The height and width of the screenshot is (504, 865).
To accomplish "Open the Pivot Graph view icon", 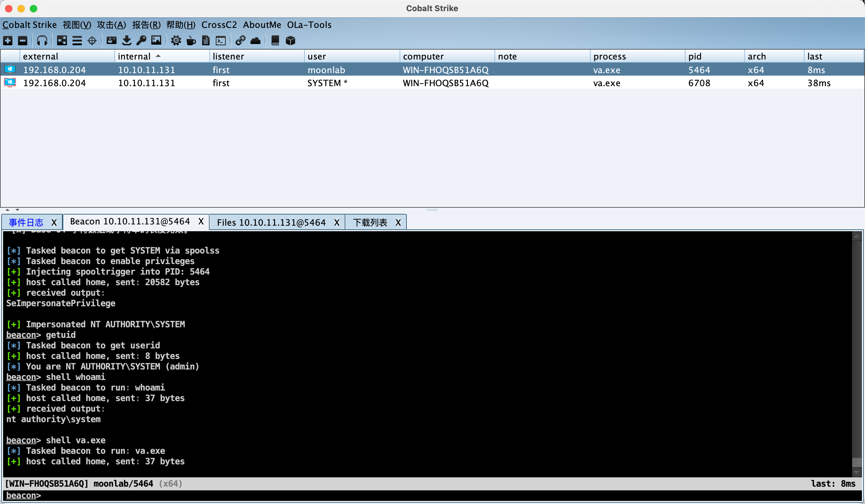I will pyautogui.click(x=62, y=41).
